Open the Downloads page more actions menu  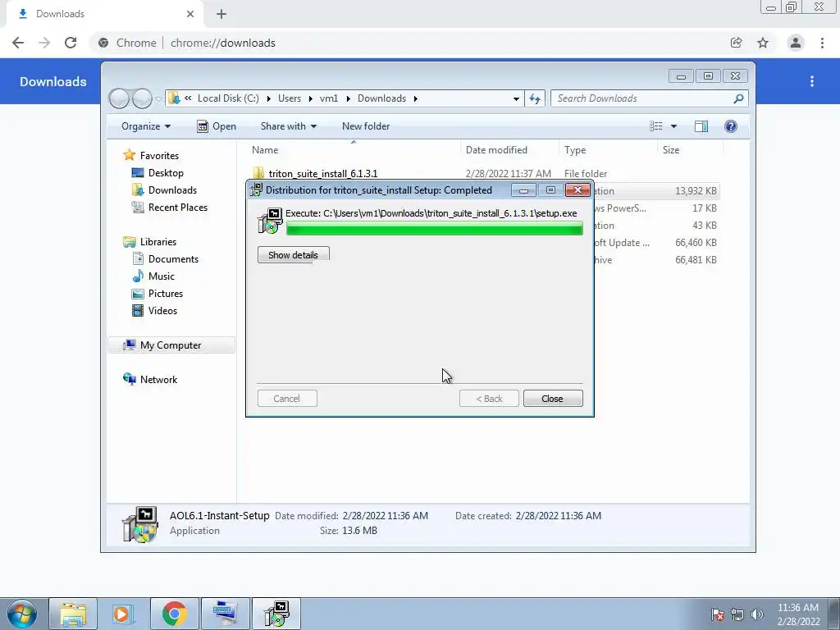812,81
